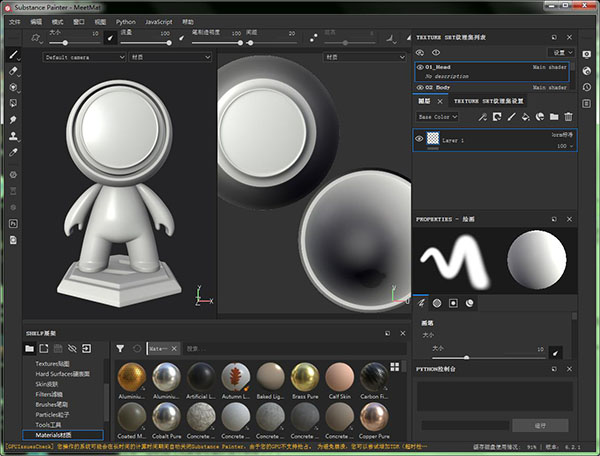
Task: Select the Clone stamp tool
Action: [x=13, y=136]
